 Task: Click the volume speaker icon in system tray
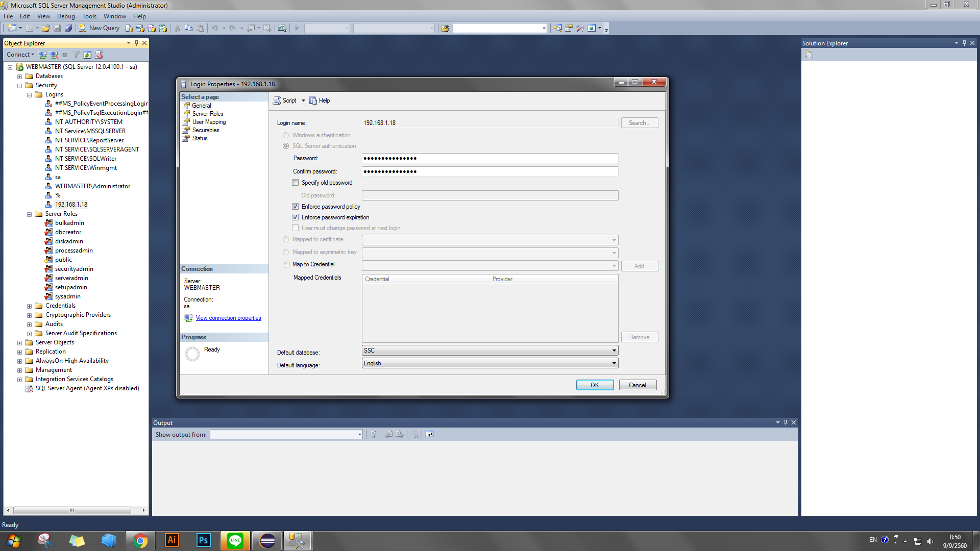(x=930, y=541)
